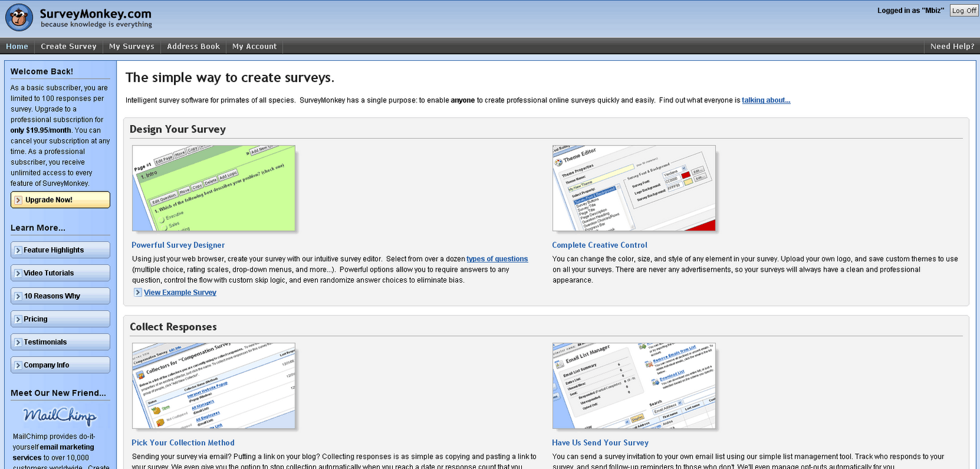This screenshot has width=980, height=469.
Task: Click 'Logged in as "Mbiz"' text
Action: coord(911,10)
